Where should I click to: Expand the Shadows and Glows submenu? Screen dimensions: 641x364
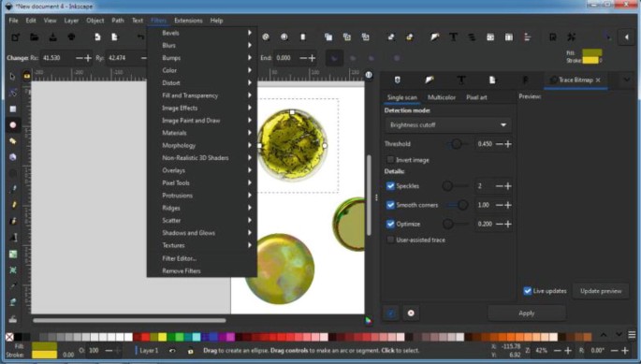pos(202,233)
